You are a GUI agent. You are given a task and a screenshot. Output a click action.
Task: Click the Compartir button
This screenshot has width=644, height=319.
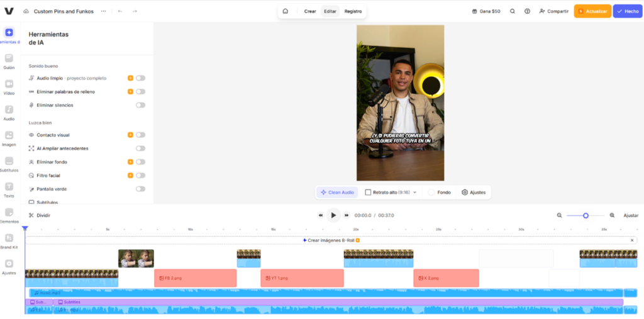click(x=554, y=11)
